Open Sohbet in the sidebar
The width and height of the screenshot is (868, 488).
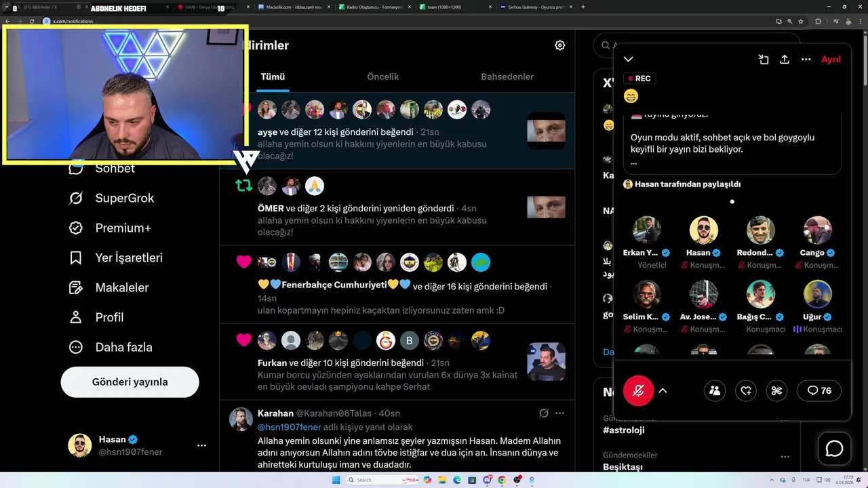102,168
